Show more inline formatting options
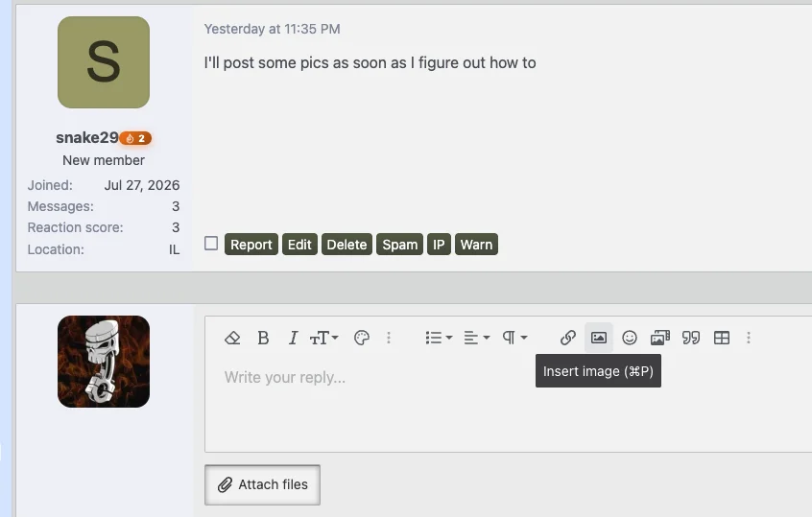The width and height of the screenshot is (812, 517). click(389, 338)
